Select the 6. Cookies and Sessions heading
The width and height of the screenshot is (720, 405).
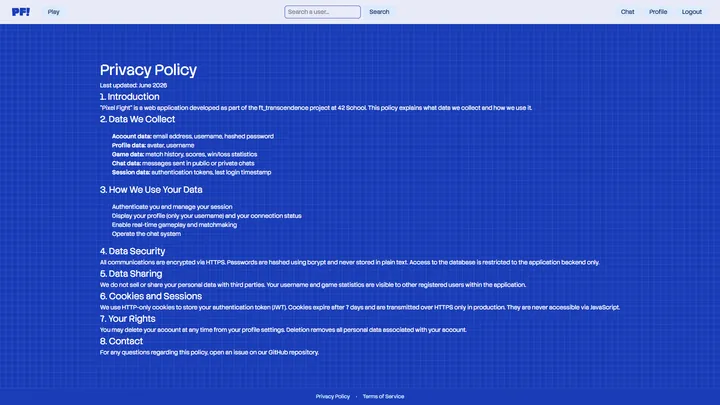[x=151, y=296]
